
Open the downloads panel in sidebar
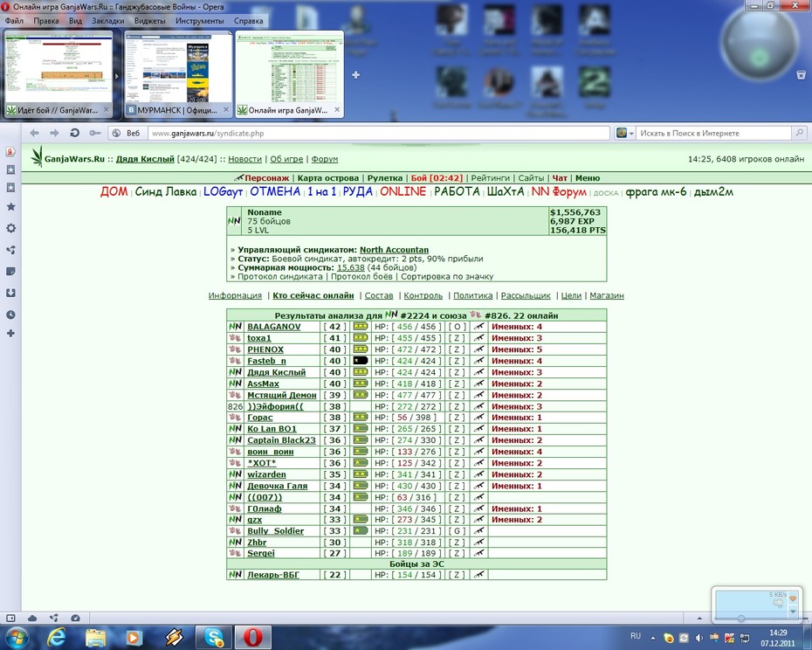[x=10, y=293]
